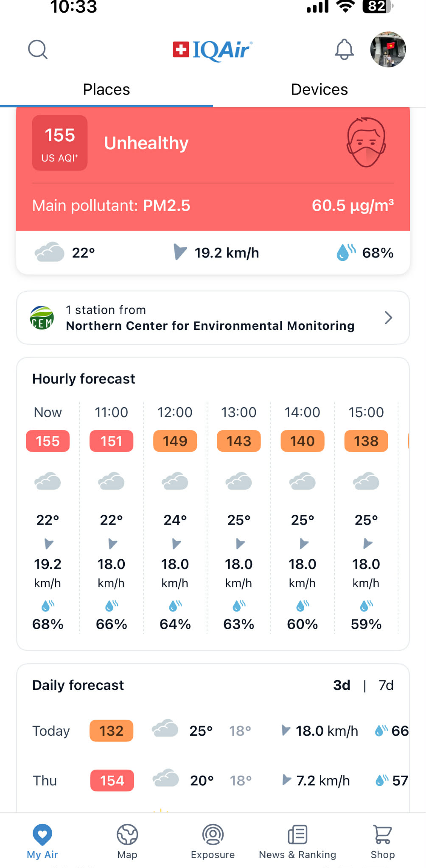Tap Thursday's 154 daily forecast row
This screenshot has width=426, height=868.
pos(112,781)
